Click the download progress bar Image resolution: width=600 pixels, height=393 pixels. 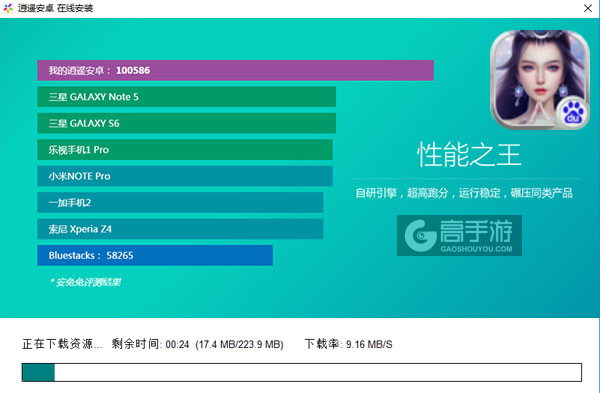click(302, 372)
